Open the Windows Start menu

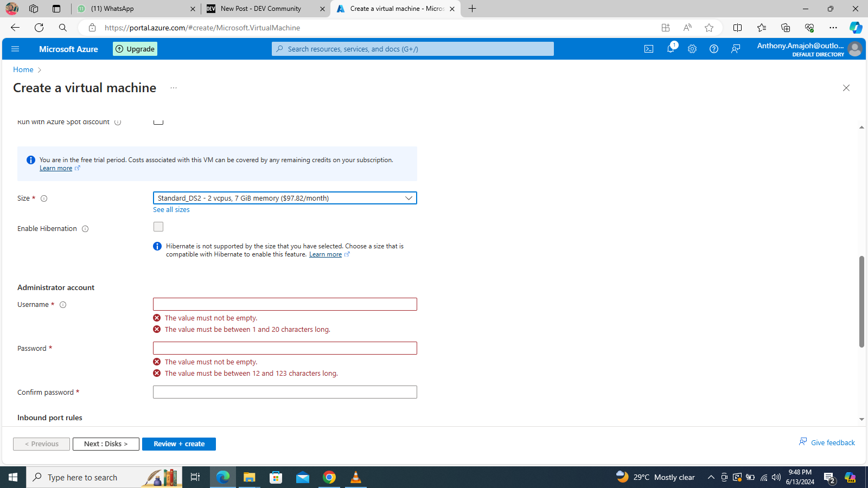tap(13, 477)
